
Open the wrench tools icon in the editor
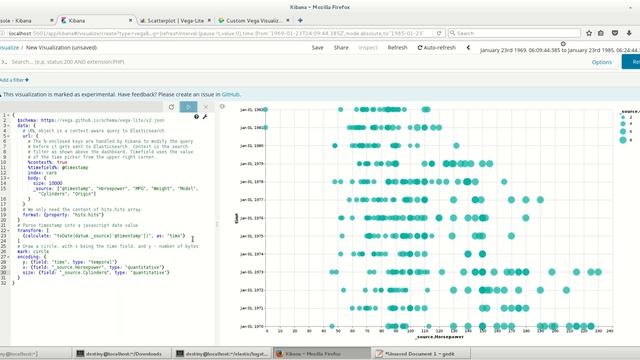205,117
